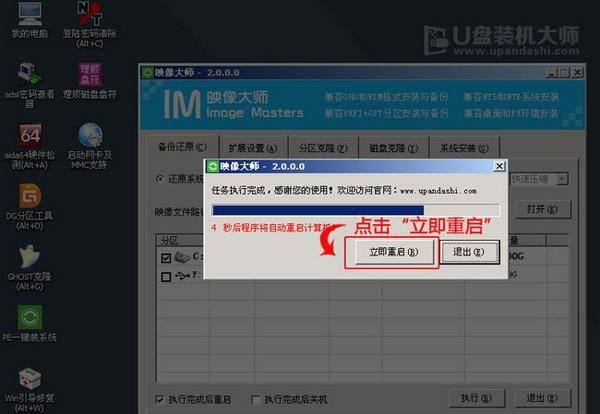This screenshot has height=414, width=600.
Task: Toggle 执行完成后重启 checkbox
Action: (x=159, y=399)
